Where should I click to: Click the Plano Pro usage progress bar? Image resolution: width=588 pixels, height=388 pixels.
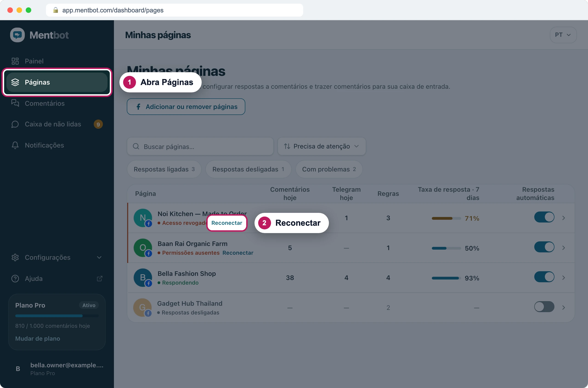click(x=57, y=316)
